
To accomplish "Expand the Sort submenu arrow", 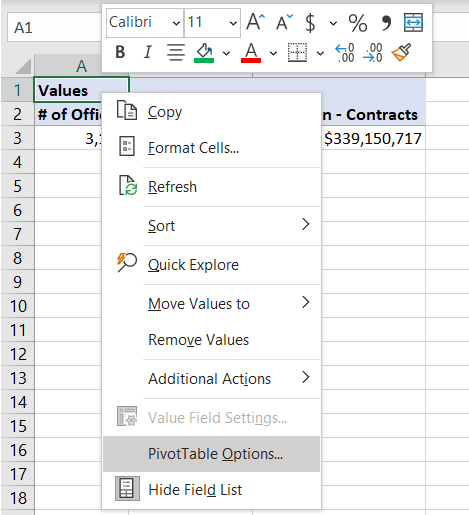I will click(306, 224).
